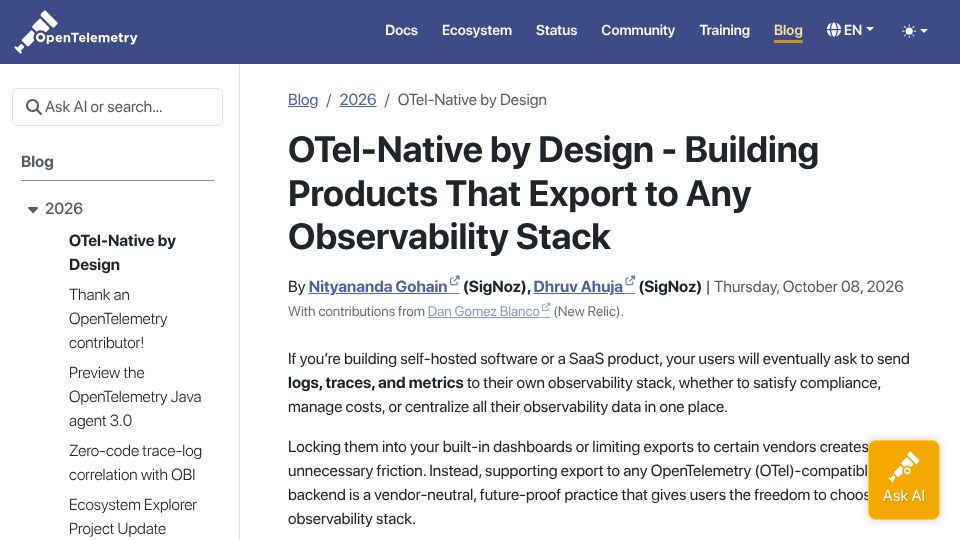Click external-link icon after Dhruv Ahuja
This screenshot has width=960, height=540.
coord(629,281)
